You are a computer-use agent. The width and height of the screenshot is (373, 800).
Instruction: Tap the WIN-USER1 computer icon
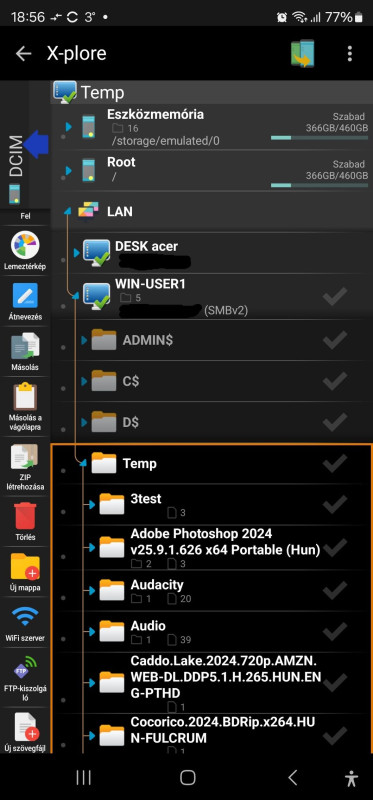(96, 296)
